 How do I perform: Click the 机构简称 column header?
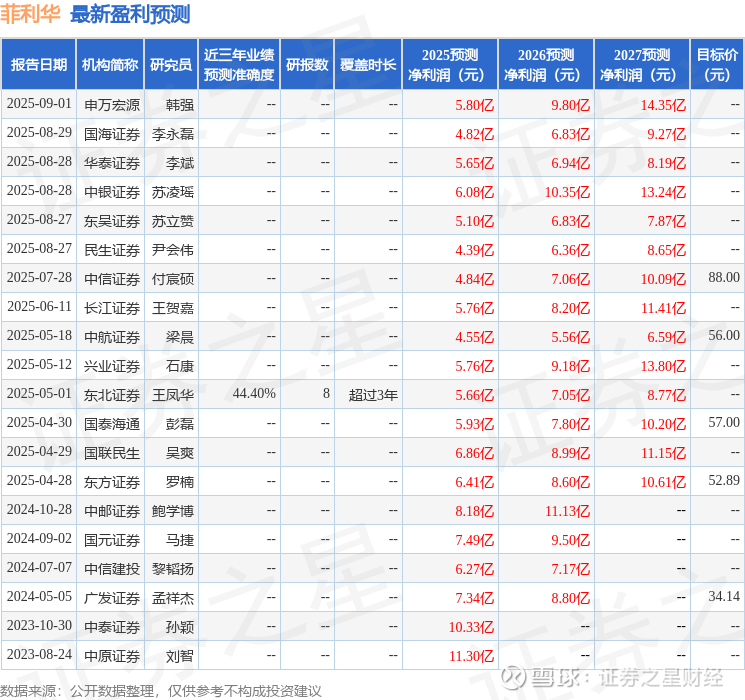pyautogui.click(x=110, y=65)
